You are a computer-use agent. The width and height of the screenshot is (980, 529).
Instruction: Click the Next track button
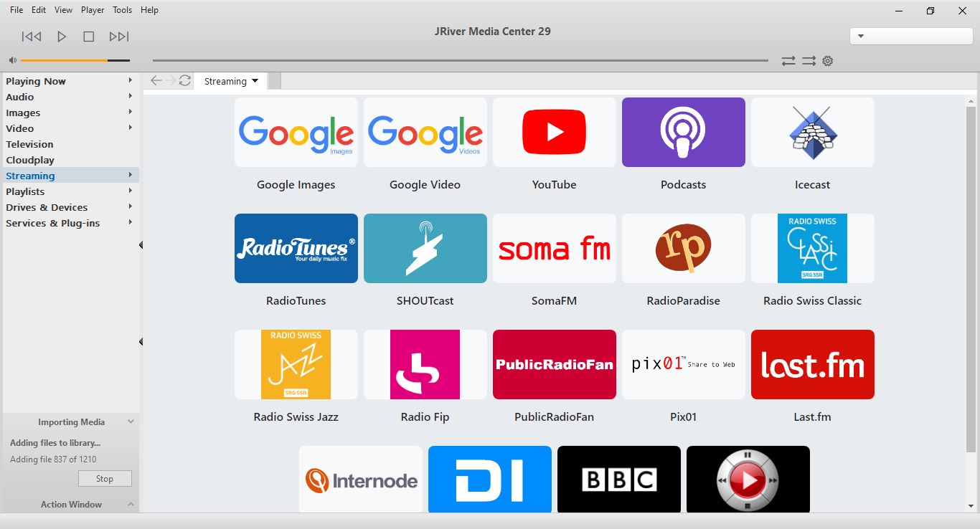tap(119, 37)
